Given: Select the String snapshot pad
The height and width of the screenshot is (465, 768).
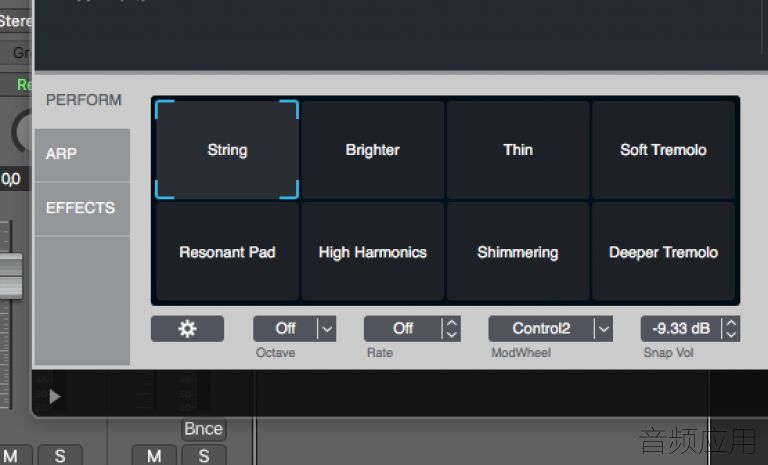Looking at the screenshot, I should coord(227,150).
